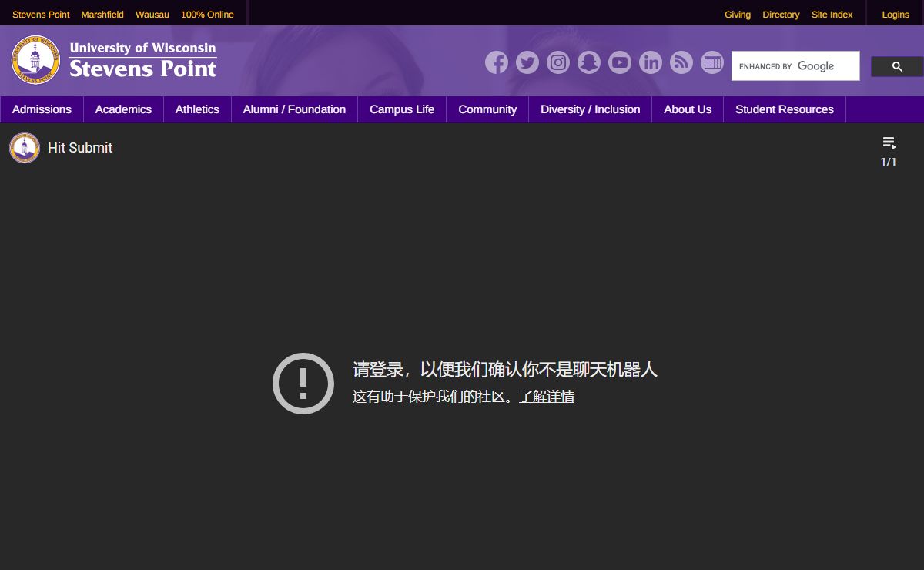The image size is (924, 570).
Task: Open the RSS feed icon
Action: point(681,62)
